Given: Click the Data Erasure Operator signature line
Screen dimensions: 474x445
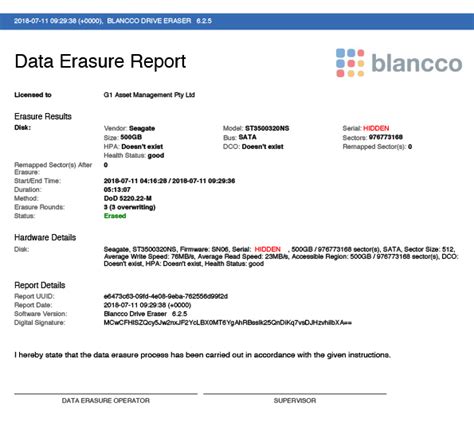Looking at the screenshot, I should [106, 394].
